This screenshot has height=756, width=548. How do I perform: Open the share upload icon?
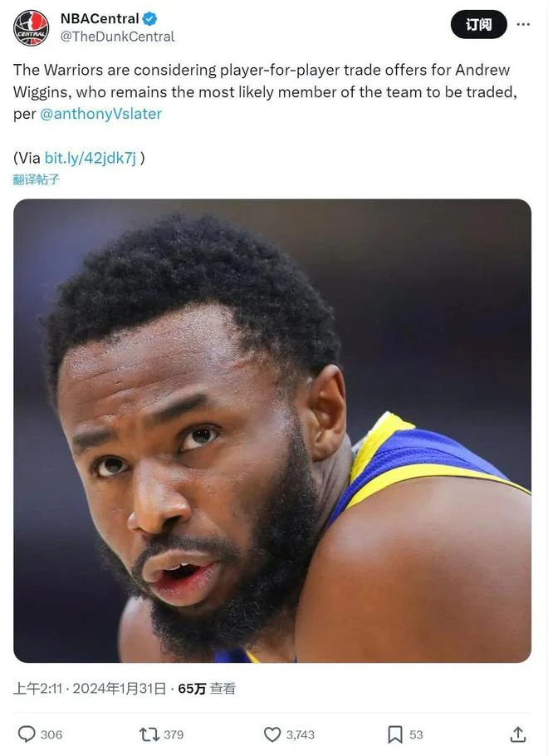tap(517, 734)
